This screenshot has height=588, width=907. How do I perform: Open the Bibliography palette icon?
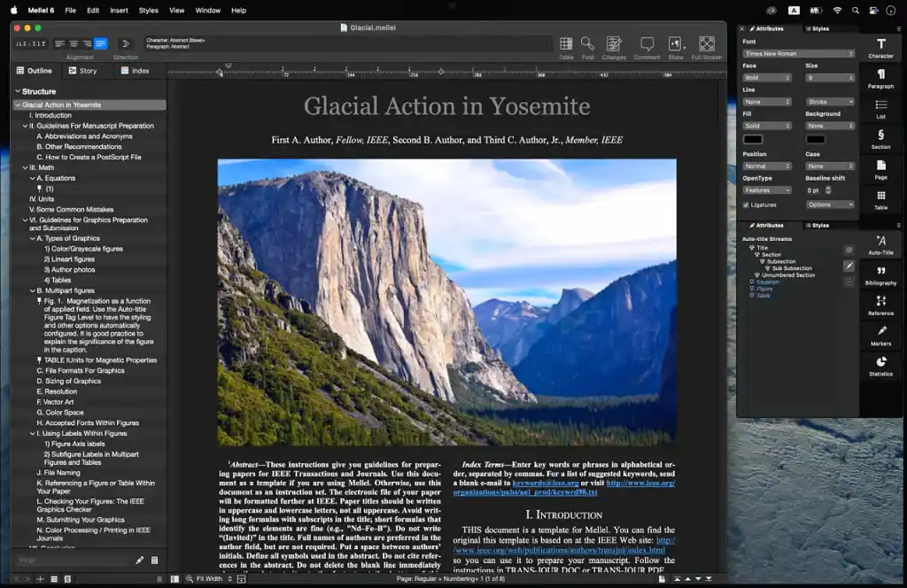(880, 275)
